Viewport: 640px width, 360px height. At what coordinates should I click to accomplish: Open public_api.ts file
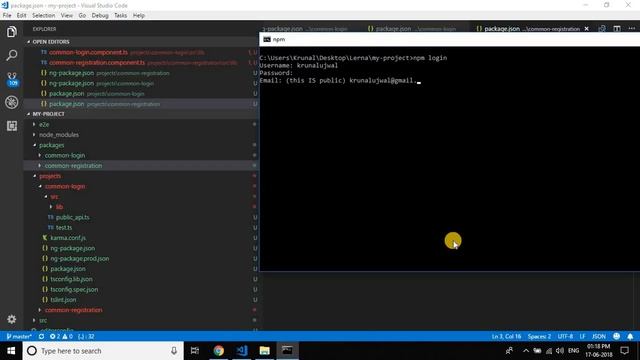click(x=72, y=217)
